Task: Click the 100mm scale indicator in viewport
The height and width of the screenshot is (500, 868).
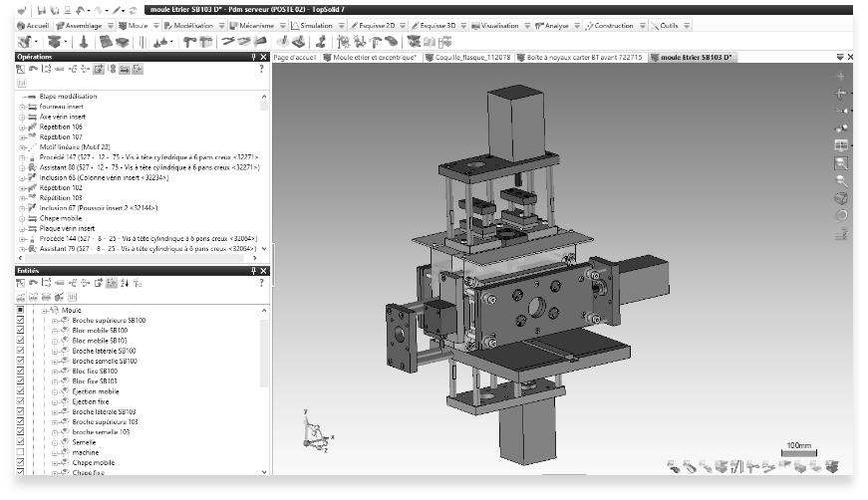Action: coord(799,449)
